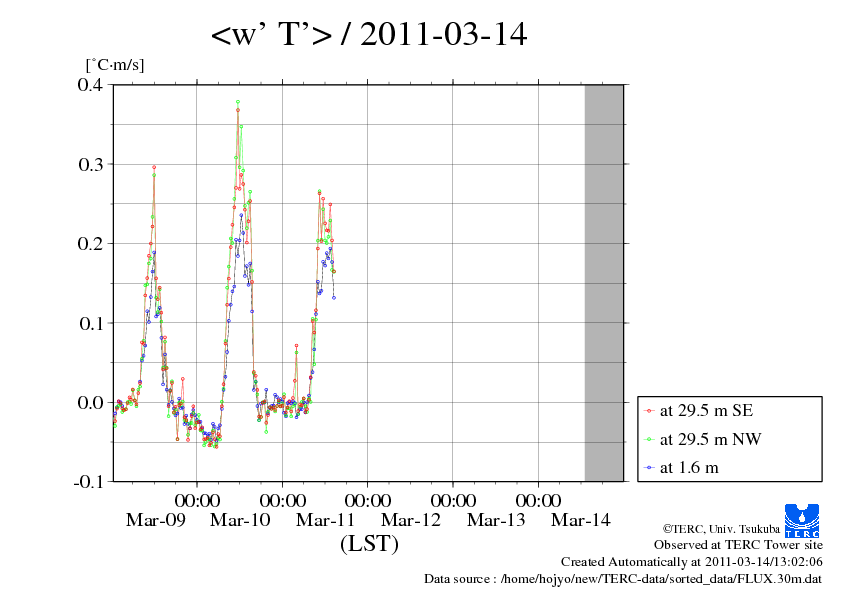Click the red legend marker for SE
The image size is (842, 595).
[x=649, y=411]
